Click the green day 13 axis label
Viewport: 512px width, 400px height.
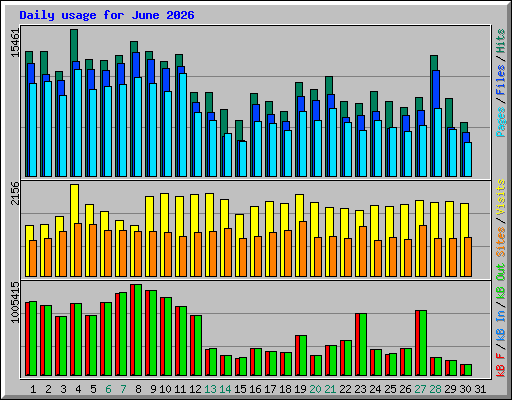tap(210, 389)
